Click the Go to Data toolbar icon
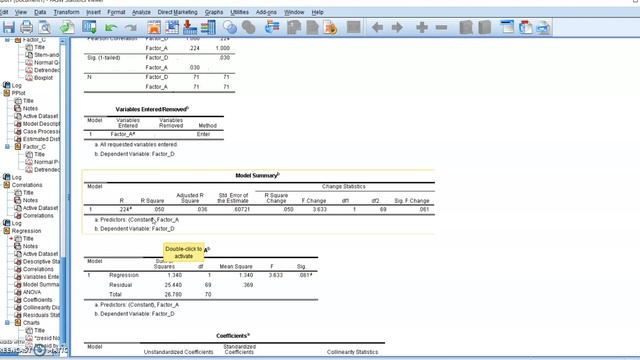640x360 pixels. pos(154,27)
